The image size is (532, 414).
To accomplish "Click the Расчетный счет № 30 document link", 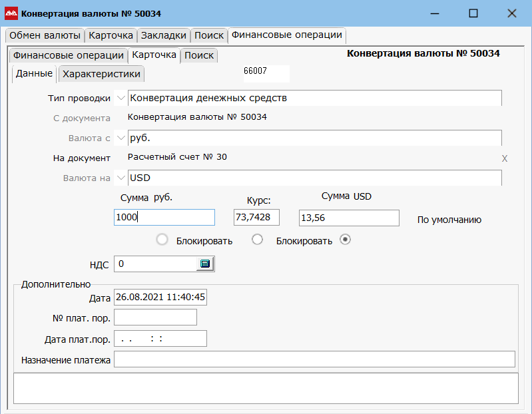I will pyautogui.click(x=177, y=157).
